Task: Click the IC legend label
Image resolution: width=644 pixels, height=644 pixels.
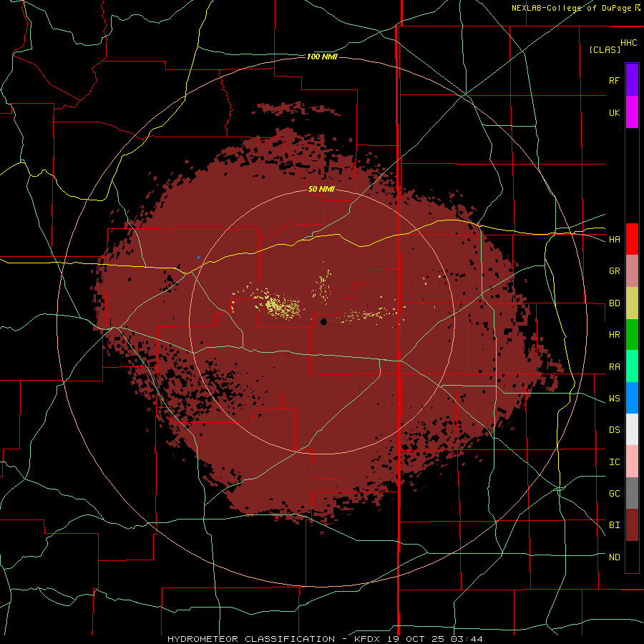Action: point(614,462)
